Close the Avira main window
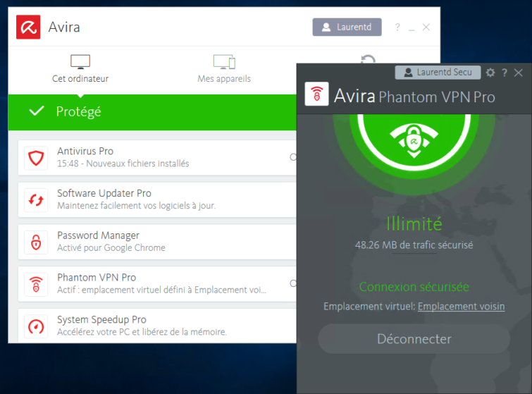Viewport: 532px width, 394px height. pos(426,27)
